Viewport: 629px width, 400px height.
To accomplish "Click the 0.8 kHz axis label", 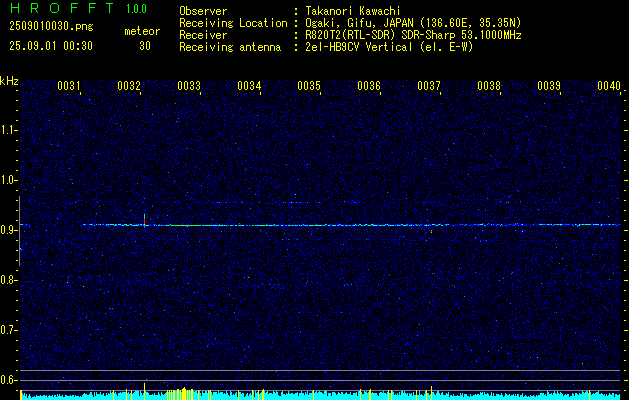I will [9, 280].
